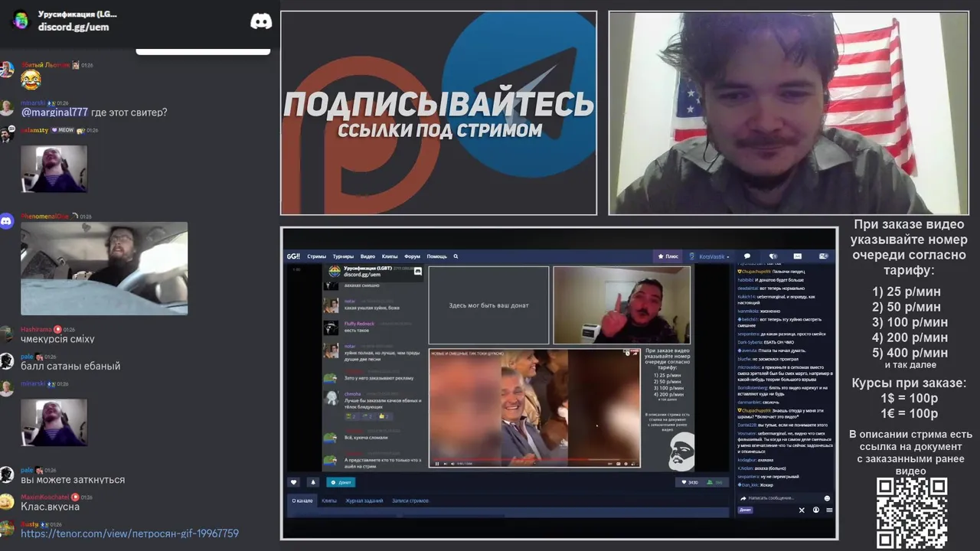Viewport: 980px width, 551px height.
Task: Switch to the Клипы tab below the player
Action: (x=329, y=500)
